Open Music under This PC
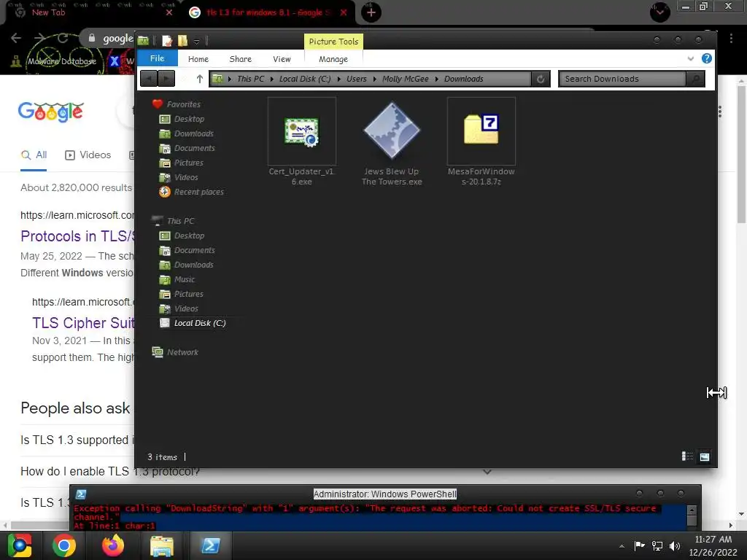747x560 pixels. point(185,279)
